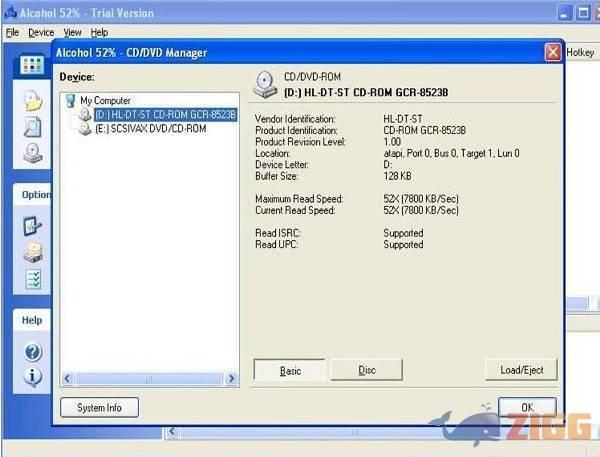Open General options icon in Options panel
Screen dimensions: 600x457
32,226
